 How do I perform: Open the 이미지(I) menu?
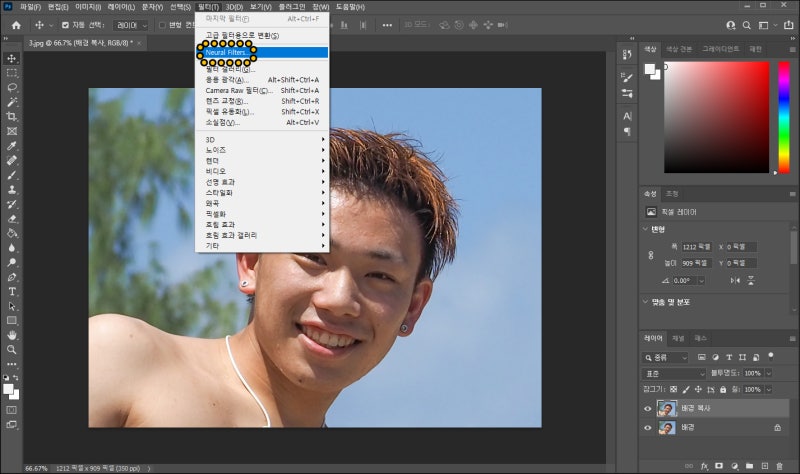tap(88, 7)
